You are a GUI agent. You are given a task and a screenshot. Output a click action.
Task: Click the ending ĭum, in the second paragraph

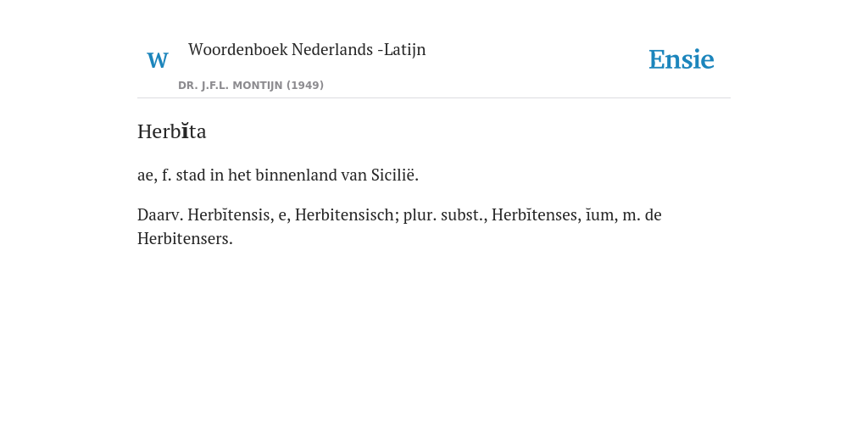click(602, 214)
